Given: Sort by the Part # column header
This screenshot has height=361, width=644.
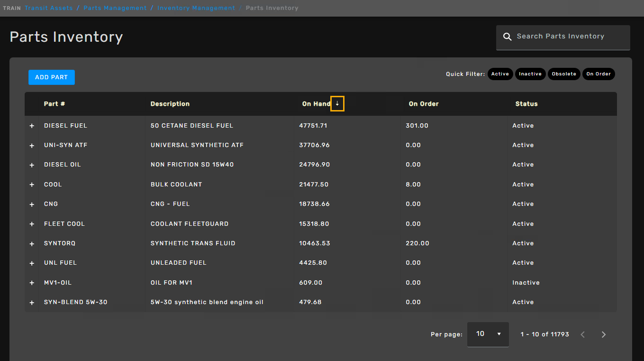Looking at the screenshot, I should tap(54, 104).
